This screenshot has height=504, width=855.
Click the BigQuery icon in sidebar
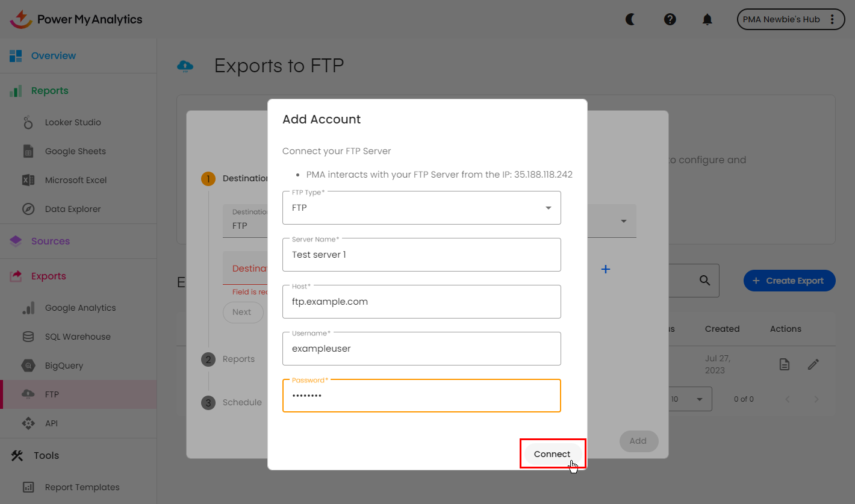pos(28,366)
